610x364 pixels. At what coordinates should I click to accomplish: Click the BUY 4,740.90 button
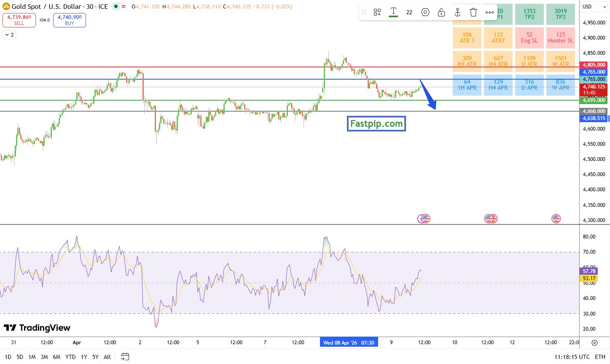click(x=70, y=20)
